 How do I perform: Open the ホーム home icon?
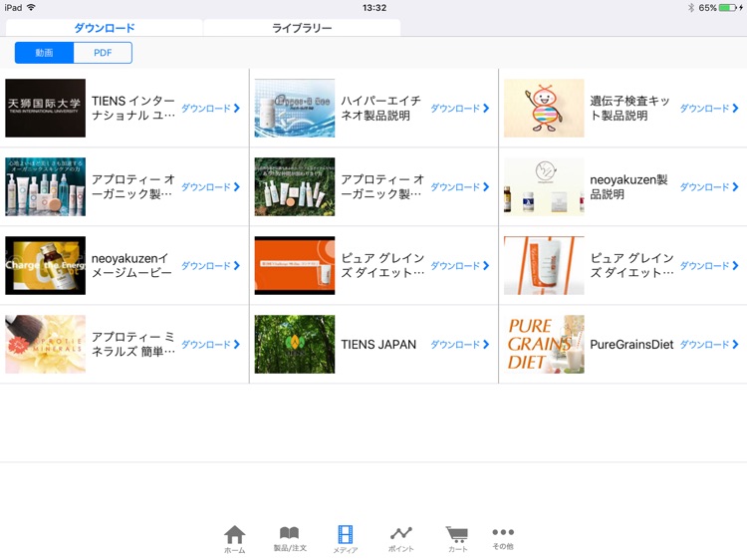[x=234, y=539]
